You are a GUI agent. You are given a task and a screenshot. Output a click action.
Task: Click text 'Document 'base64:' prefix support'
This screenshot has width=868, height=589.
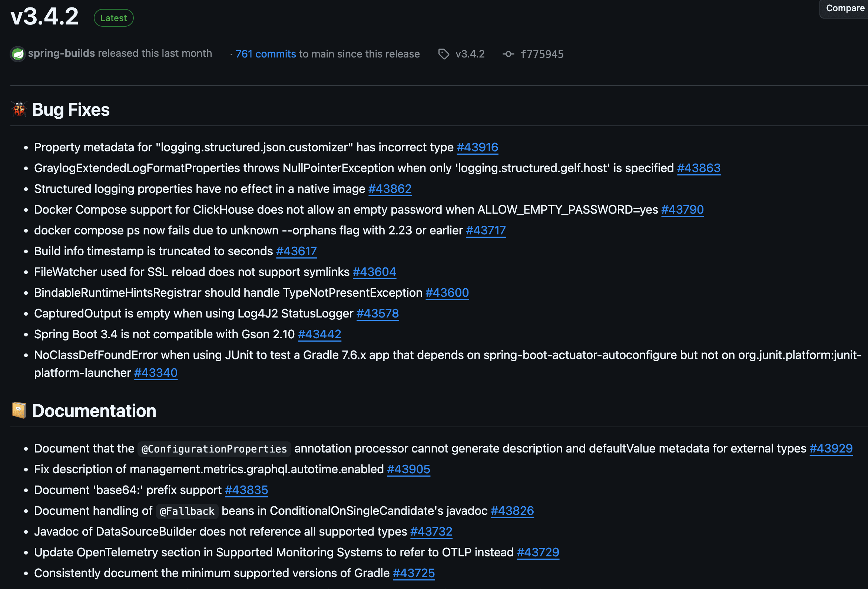click(x=128, y=490)
